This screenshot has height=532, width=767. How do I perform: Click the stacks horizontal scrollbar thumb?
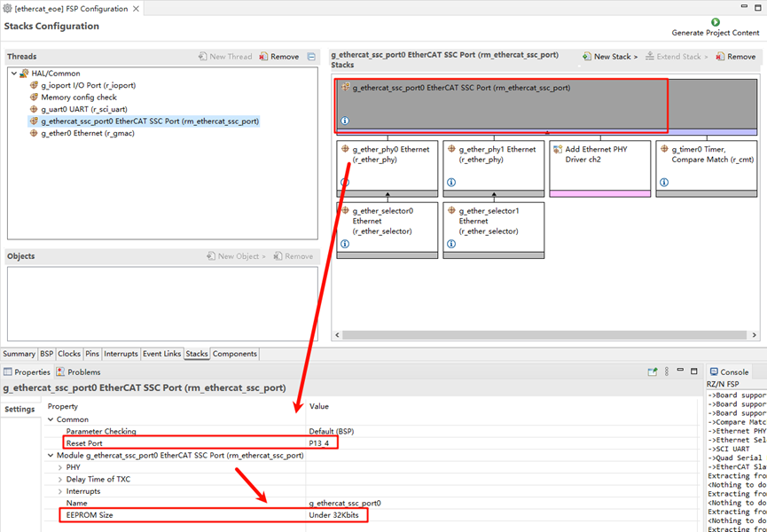pyautogui.click(x=544, y=335)
